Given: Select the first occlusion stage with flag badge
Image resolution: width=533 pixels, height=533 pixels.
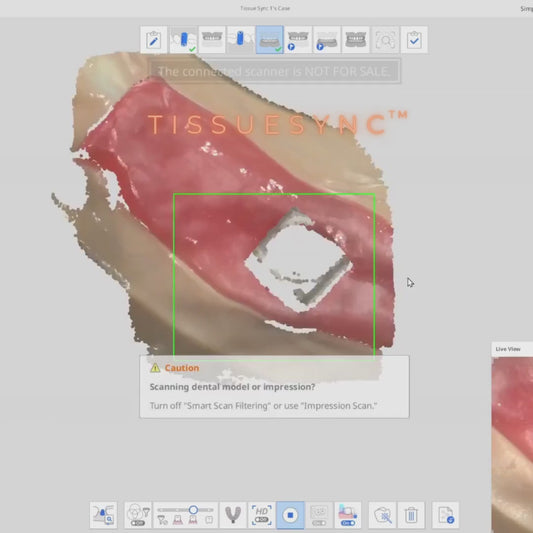Looking at the screenshot, I should [x=298, y=40].
